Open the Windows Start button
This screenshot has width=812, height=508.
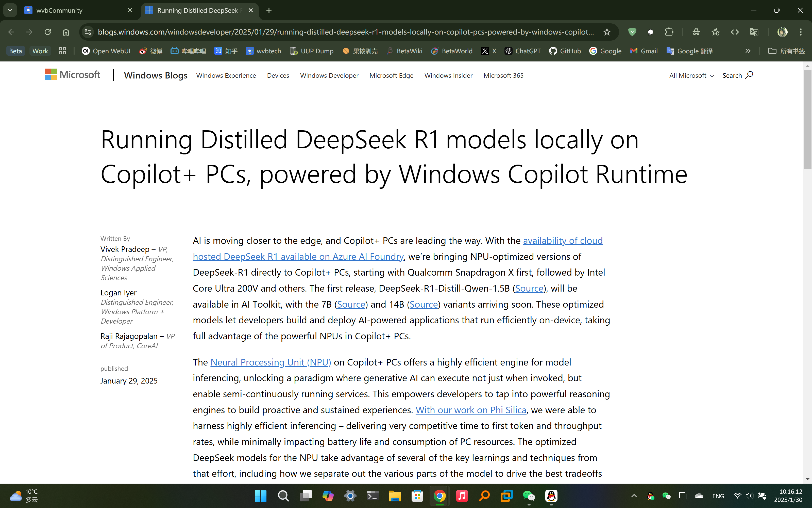click(260, 496)
